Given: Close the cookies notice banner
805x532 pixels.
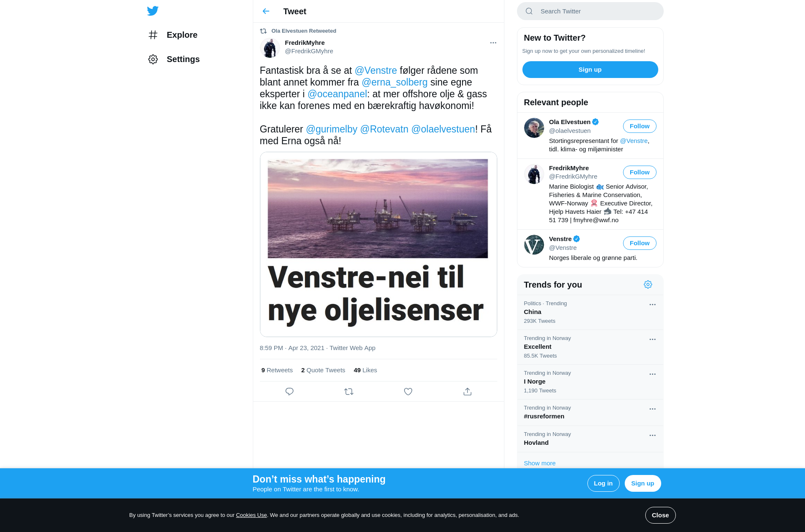Looking at the screenshot, I should click(660, 515).
